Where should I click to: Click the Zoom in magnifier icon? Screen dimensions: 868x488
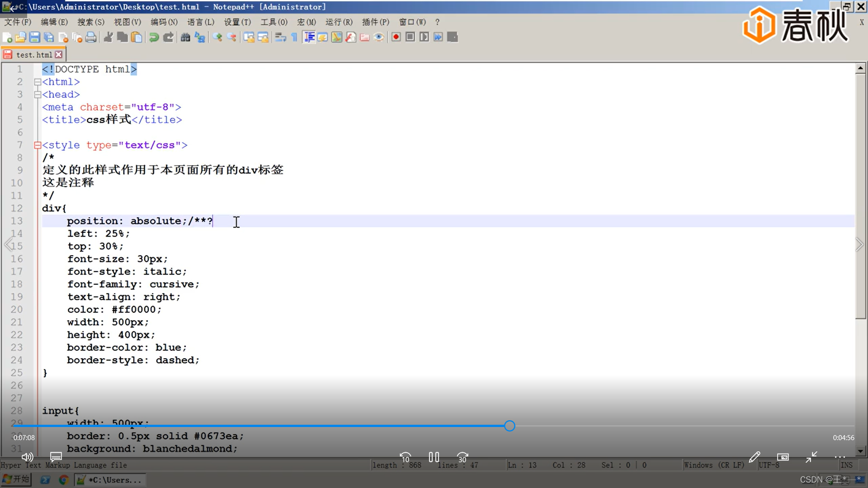(217, 38)
